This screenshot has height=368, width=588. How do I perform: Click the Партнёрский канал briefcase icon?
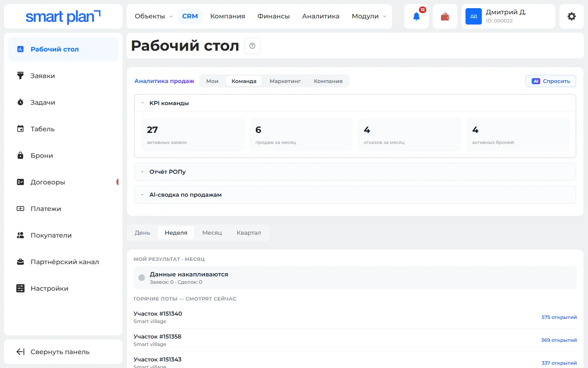(x=20, y=262)
